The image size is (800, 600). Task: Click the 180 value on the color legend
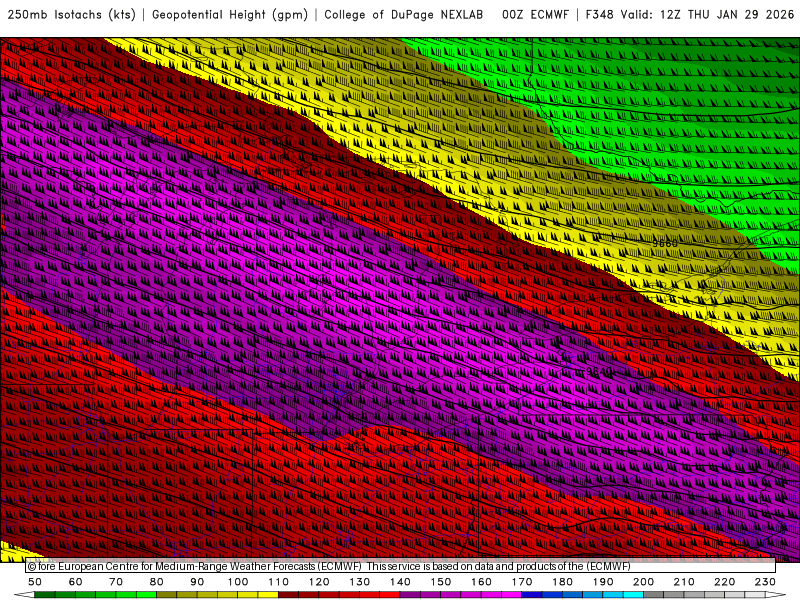pos(562,582)
